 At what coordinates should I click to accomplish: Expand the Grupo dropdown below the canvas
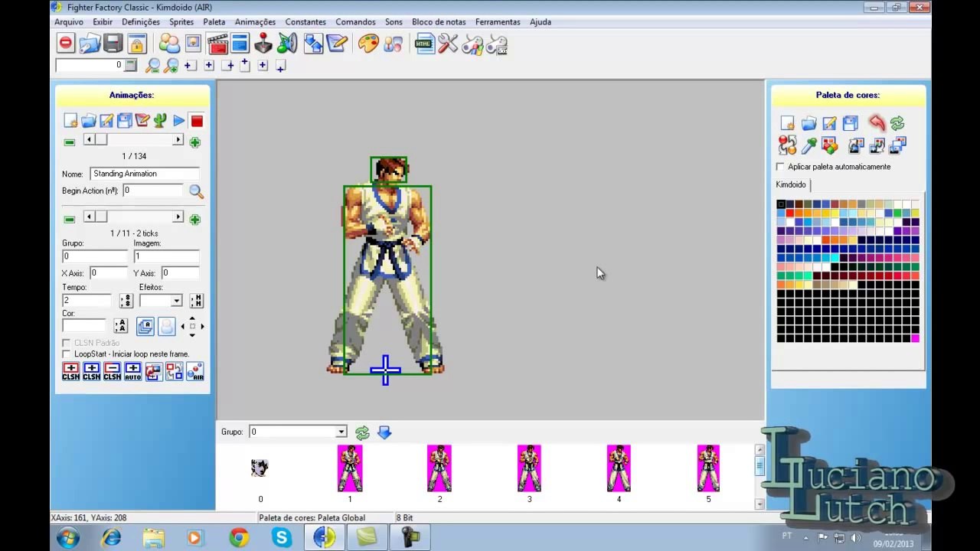point(341,432)
